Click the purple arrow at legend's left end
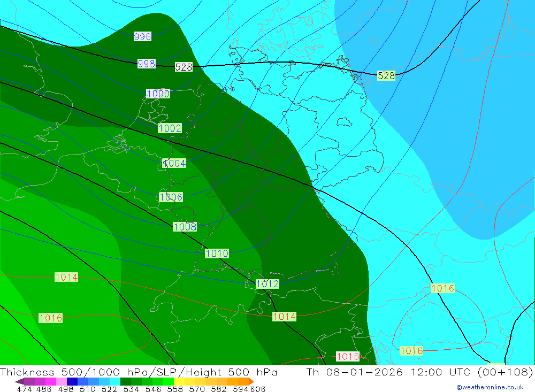Image resolution: width=535 pixels, height=392 pixels. (19, 381)
